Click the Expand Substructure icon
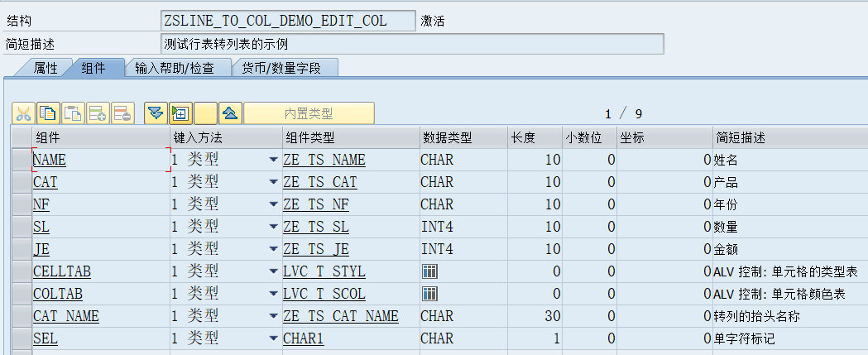 click(180, 113)
